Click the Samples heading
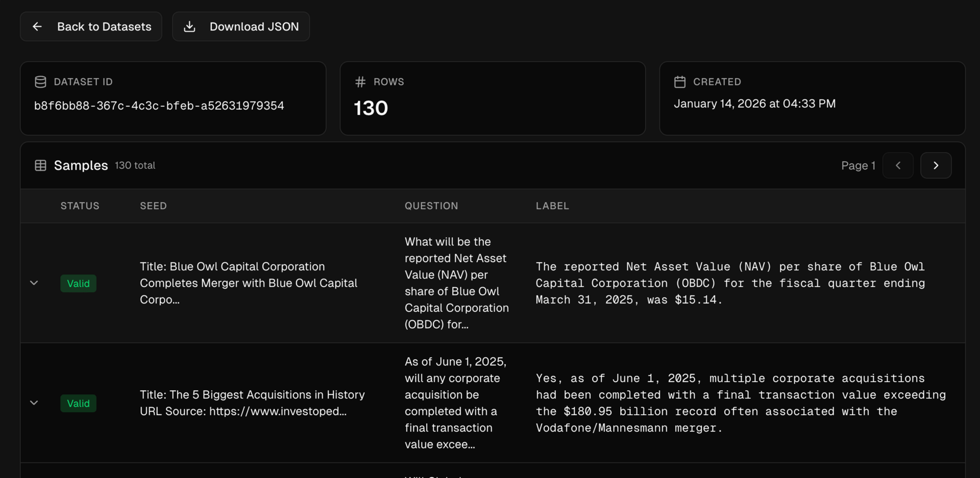Image resolution: width=980 pixels, height=478 pixels. pos(81,165)
